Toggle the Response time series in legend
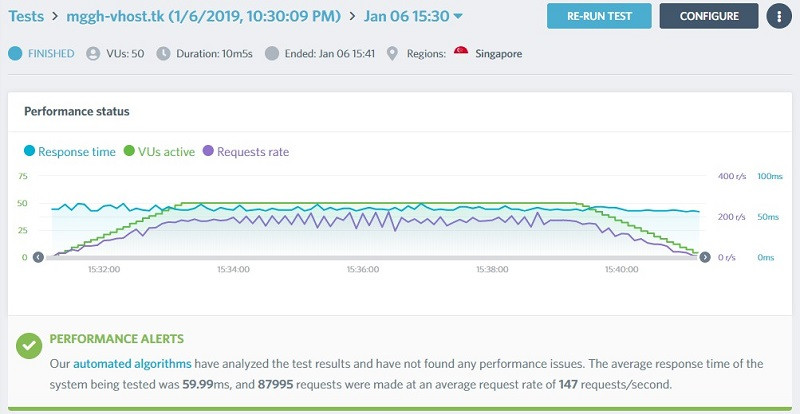 click(70, 152)
